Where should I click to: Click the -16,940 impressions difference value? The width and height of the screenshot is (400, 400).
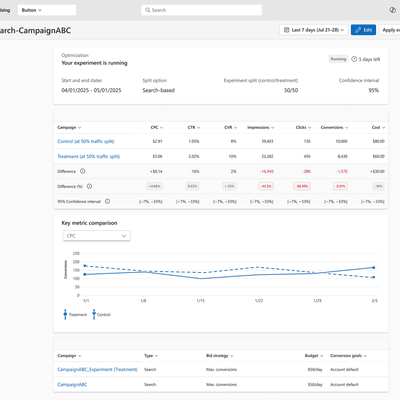[x=267, y=171]
